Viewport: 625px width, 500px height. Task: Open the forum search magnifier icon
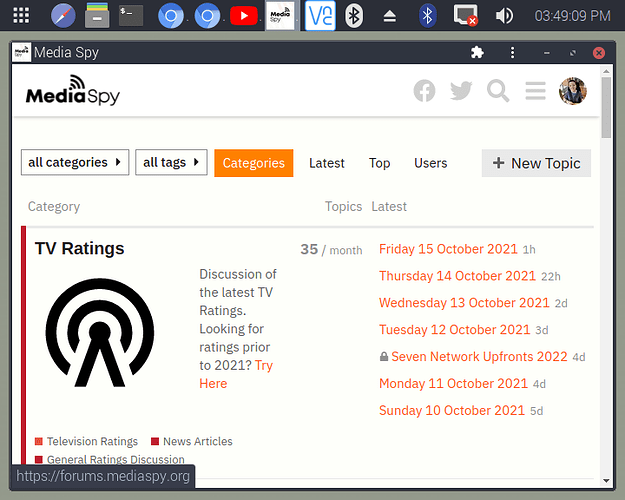498,91
